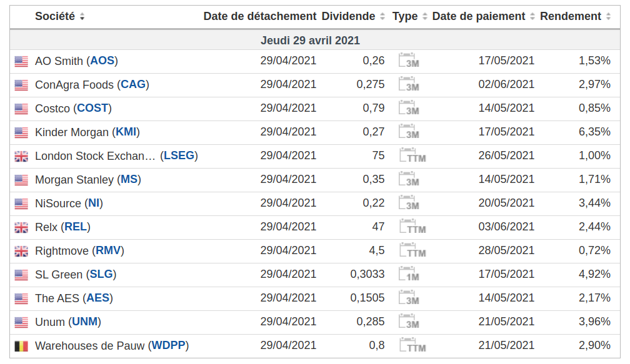
Task: Sort by Dividende using its sort arrows
Action: pos(382,16)
